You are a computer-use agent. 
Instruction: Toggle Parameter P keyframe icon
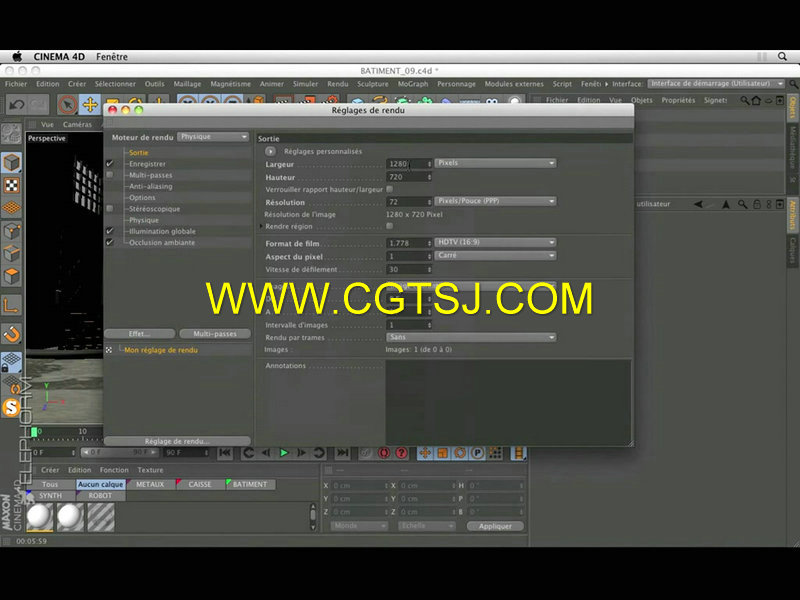478,453
